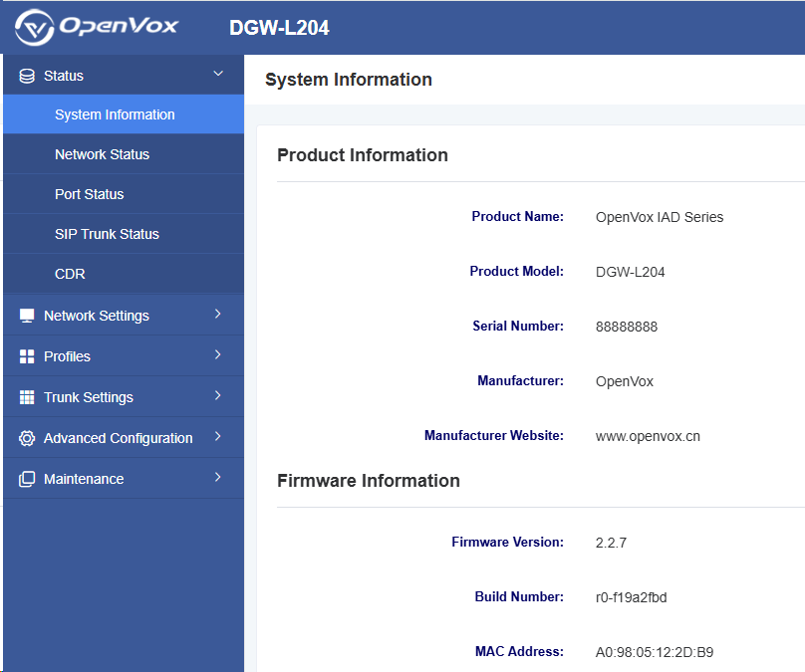805x672 pixels.
Task: Click the Advanced Configuration gear icon
Action: click(x=27, y=438)
